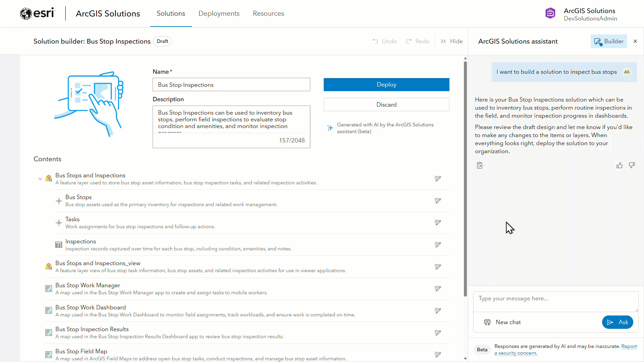Open the Solutions tab

point(171,13)
